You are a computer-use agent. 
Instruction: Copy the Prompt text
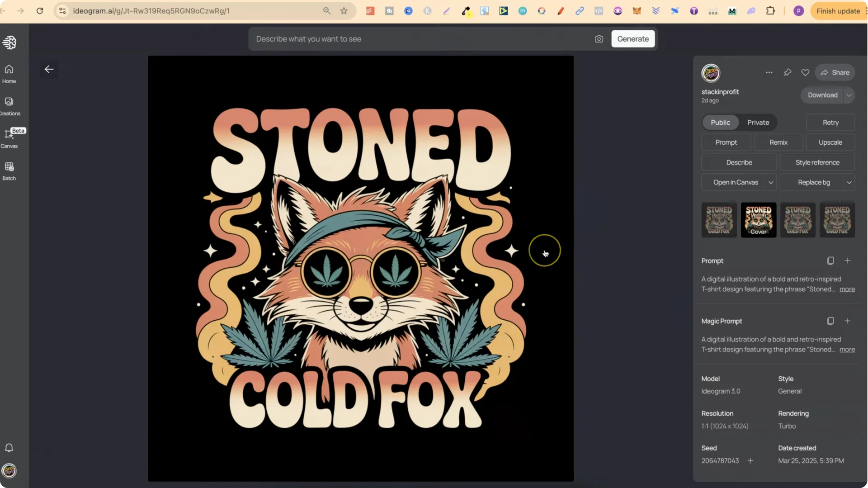[830, 261]
